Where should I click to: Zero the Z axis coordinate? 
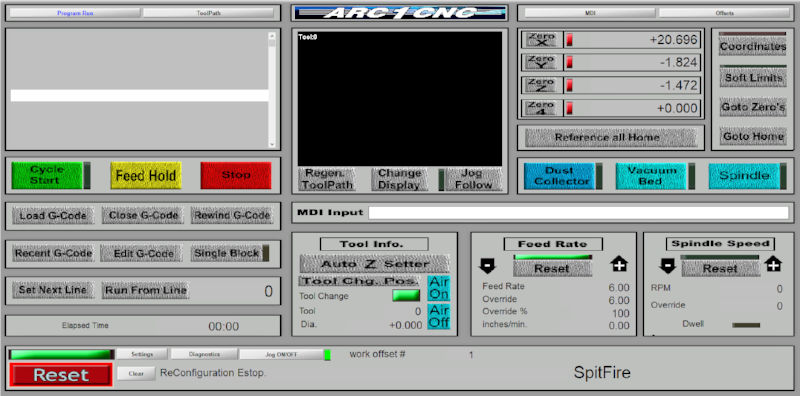[x=541, y=85]
